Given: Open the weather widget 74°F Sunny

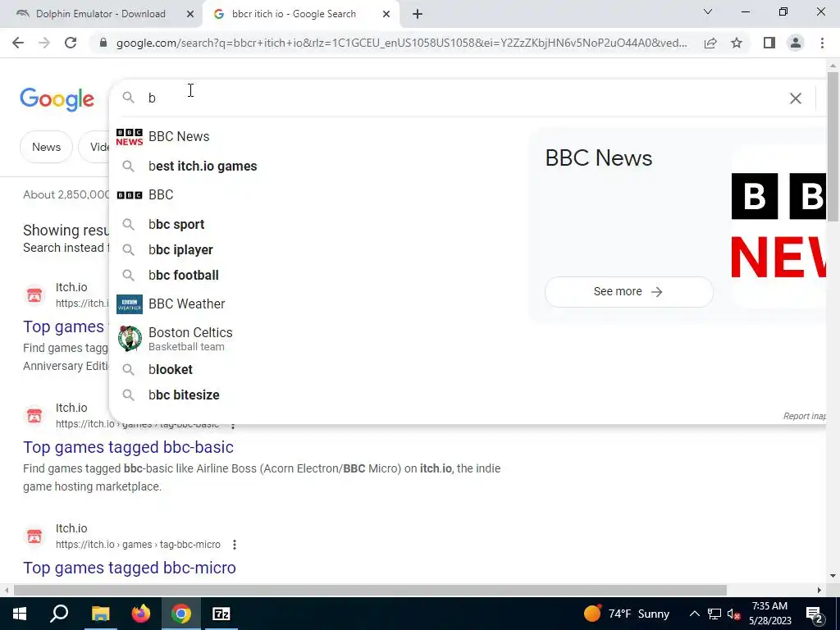Looking at the screenshot, I should [626, 614].
